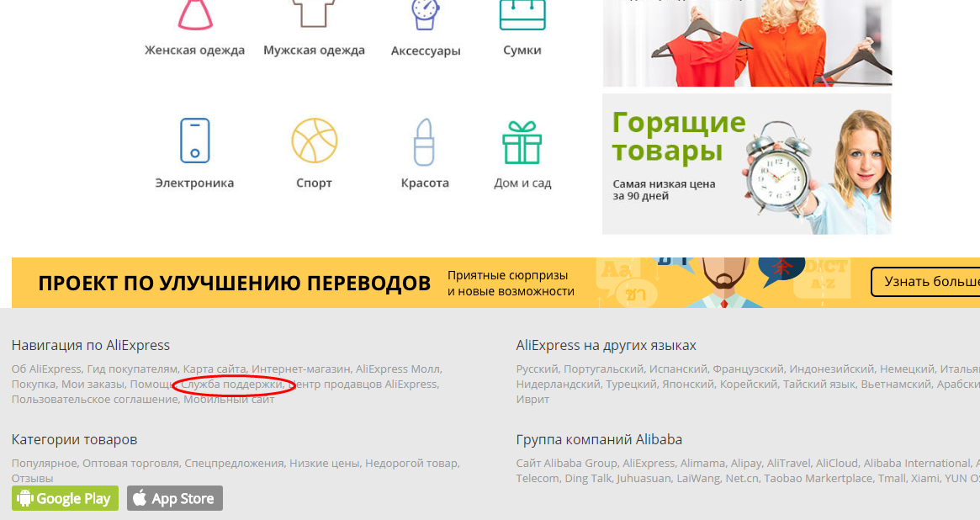The image size is (980, 520).
Task: Choose the Индонезийский language
Action: pyautogui.click(x=831, y=369)
